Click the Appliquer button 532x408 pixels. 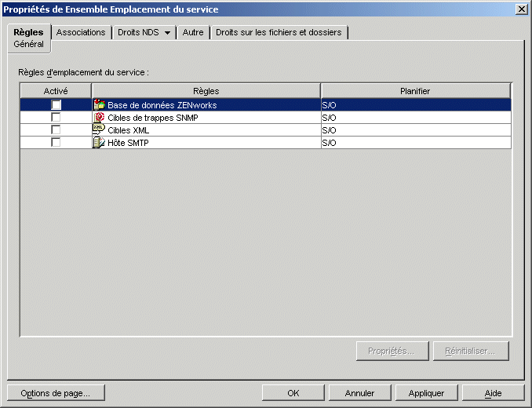coord(426,393)
